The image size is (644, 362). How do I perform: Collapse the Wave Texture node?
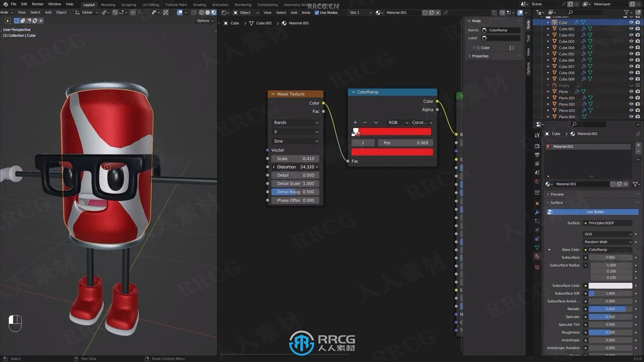273,94
